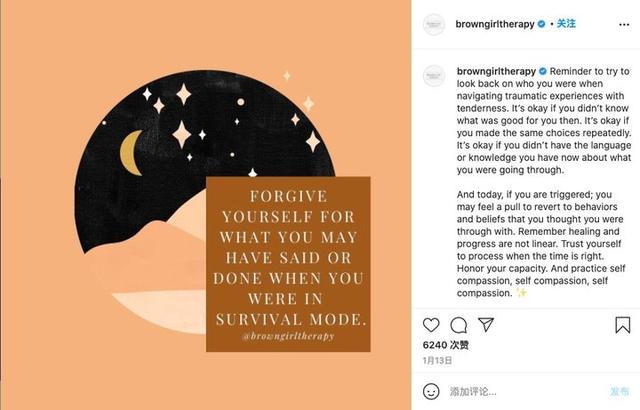Follow the account via 关注 link

tap(566, 24)
